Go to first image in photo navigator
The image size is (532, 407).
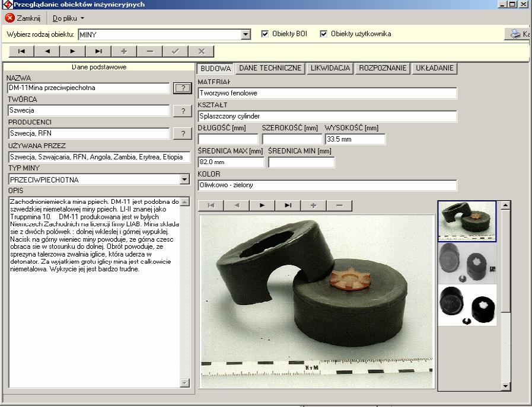211,206
